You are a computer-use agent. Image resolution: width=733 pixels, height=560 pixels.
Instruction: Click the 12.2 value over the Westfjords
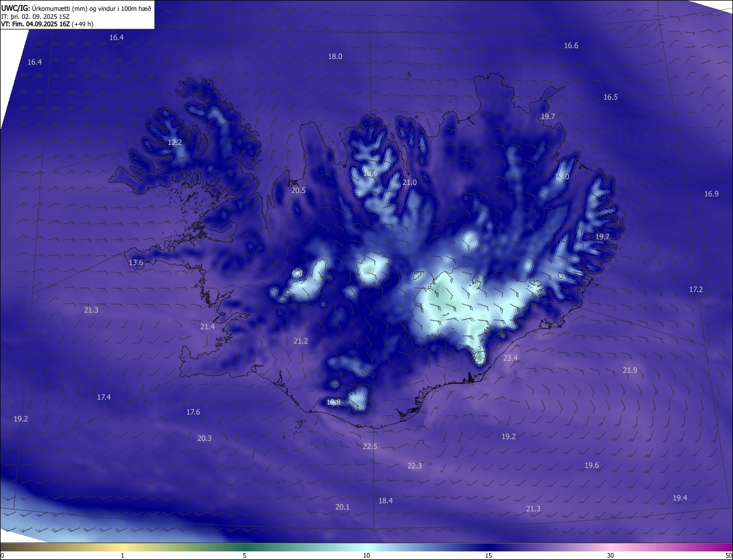click(175, 142)
